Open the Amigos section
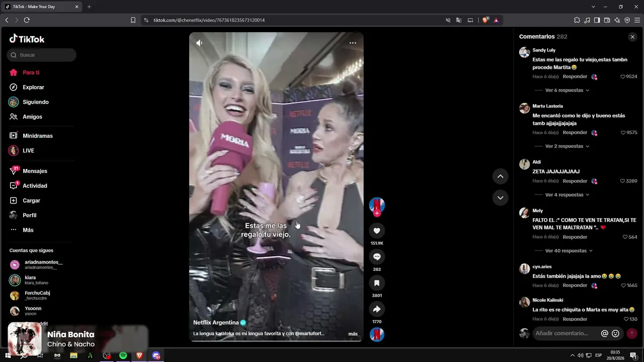Screen dimensions: 644x362 [32, 117]
